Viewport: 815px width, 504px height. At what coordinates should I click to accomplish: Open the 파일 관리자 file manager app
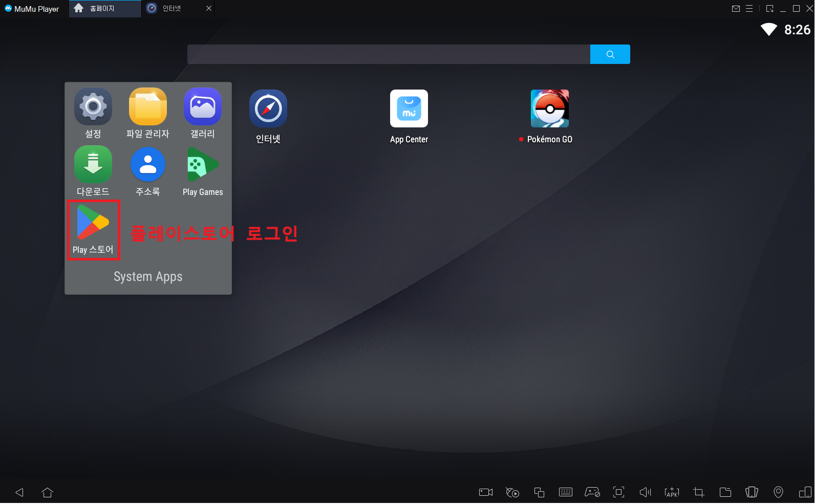point(148,107)
